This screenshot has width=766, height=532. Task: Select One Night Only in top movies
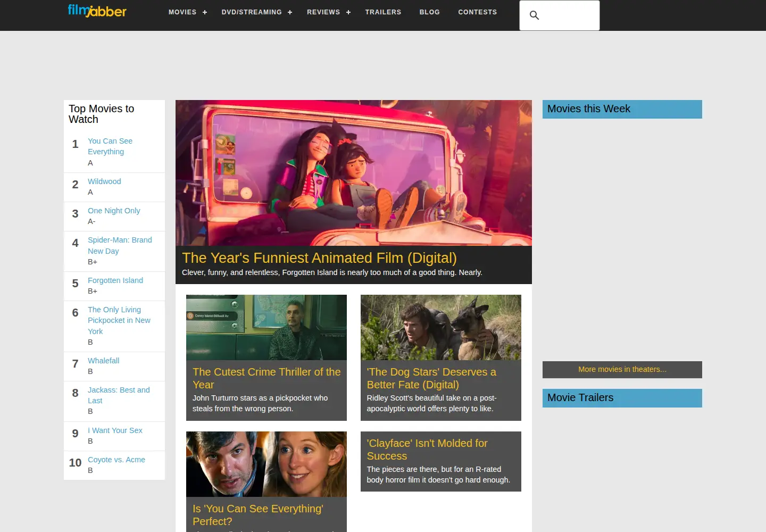pos(114,211)
